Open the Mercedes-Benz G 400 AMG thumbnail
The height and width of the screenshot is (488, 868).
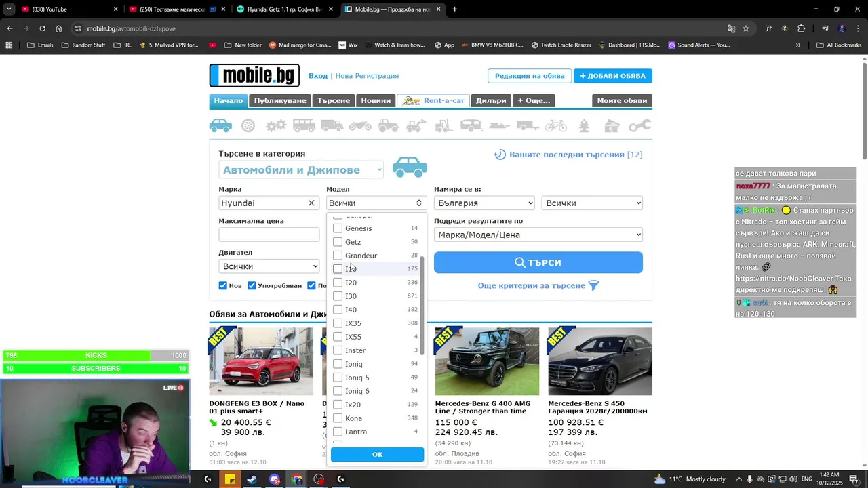pyautogui.click(x=487, y=361)
